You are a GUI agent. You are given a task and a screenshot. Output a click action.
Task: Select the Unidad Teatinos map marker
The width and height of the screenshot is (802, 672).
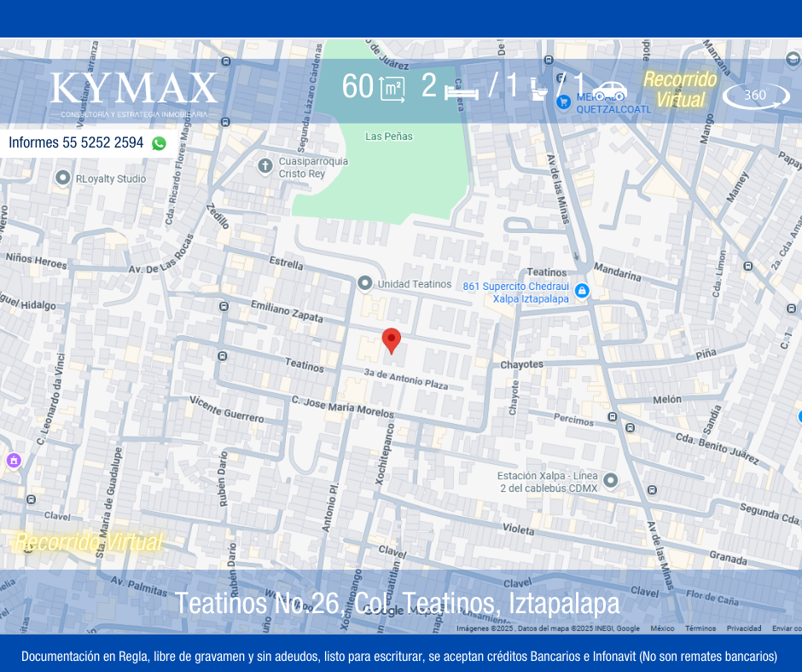(x=365, y=283)
